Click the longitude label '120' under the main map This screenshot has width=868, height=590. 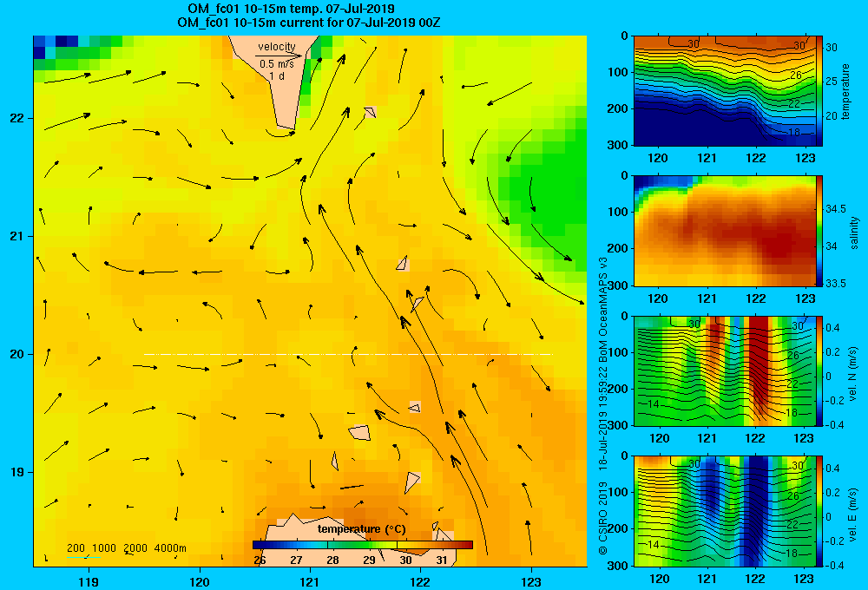pyautogui.click(x=200, y=581)
